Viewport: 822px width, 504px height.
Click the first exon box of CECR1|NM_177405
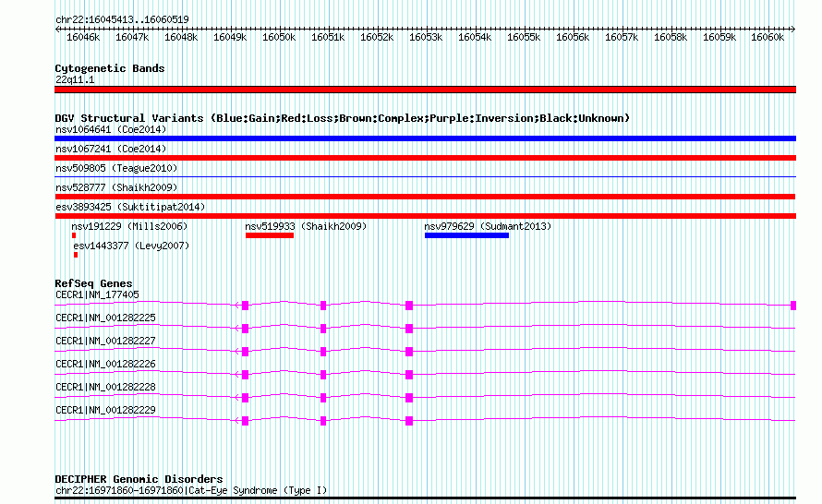pos(245,306)
